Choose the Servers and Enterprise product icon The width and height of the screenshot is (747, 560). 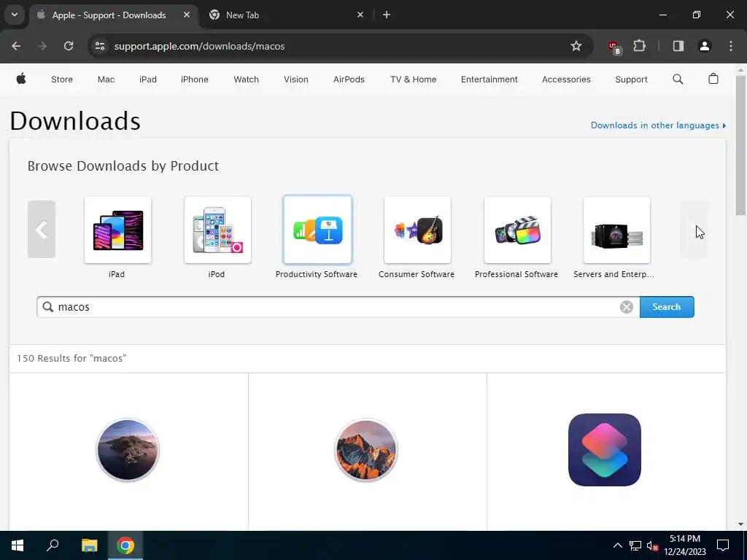coord(616,230)
